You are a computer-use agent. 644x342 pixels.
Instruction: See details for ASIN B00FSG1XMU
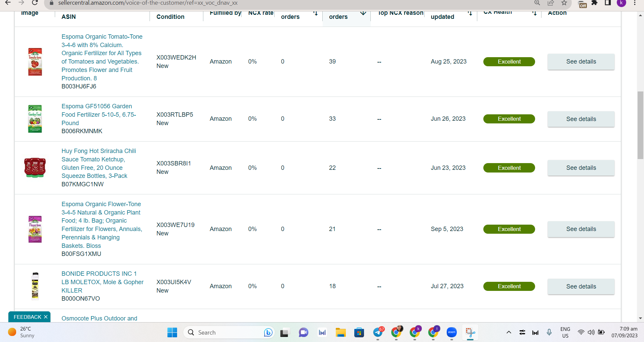click(581, 229)
